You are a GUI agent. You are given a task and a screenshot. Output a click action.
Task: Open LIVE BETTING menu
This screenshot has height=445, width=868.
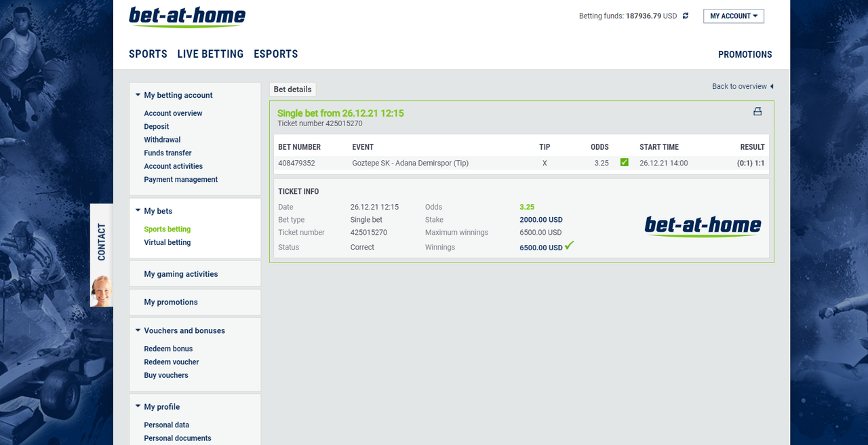[210, 54]
